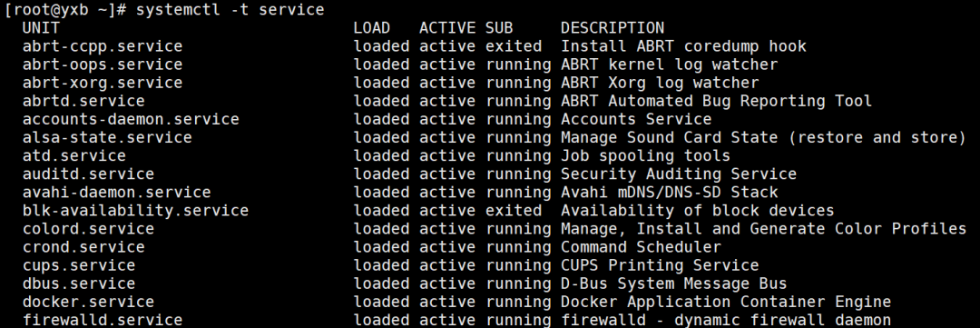Click the abrt-xorg.service entry
This screenshot has height=328, width=980.
103,83
